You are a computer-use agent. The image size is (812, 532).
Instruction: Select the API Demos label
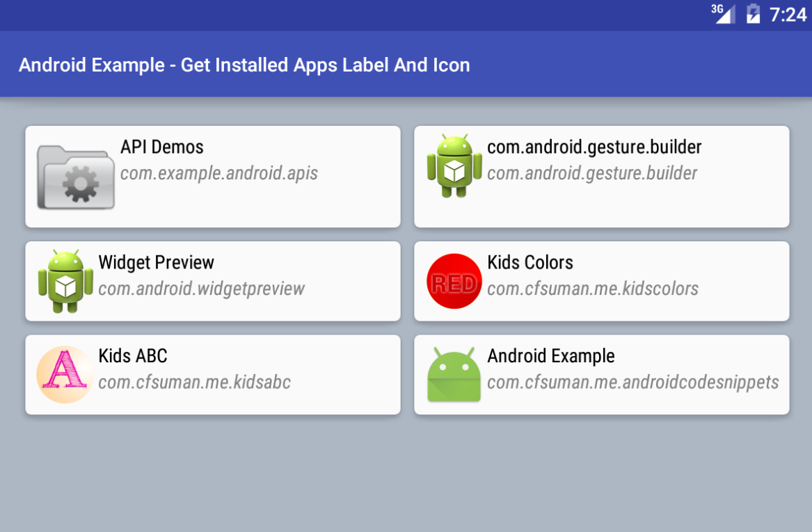[162, 147]
